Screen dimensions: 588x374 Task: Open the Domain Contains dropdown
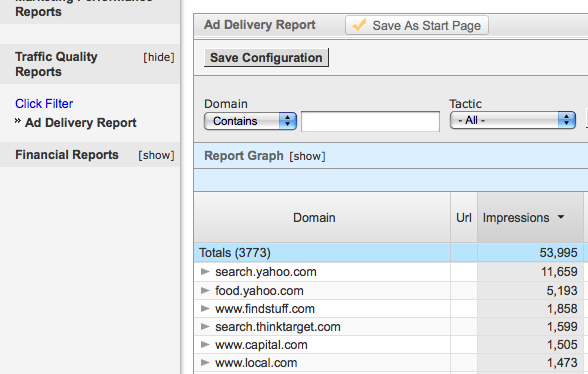tap(250, 121)
